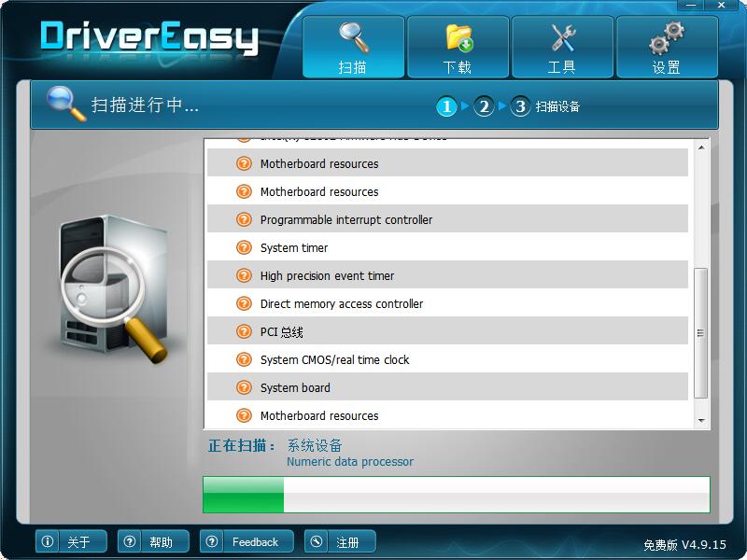
Task: Click icon beside Direct memory access controller
Action: pyautogui.click(x=244, y=303)
